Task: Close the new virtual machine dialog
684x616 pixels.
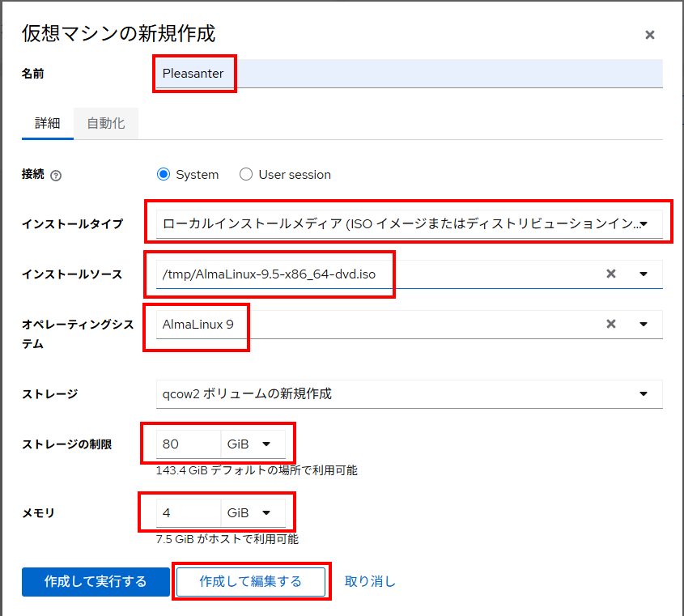Action: point(649,35)
